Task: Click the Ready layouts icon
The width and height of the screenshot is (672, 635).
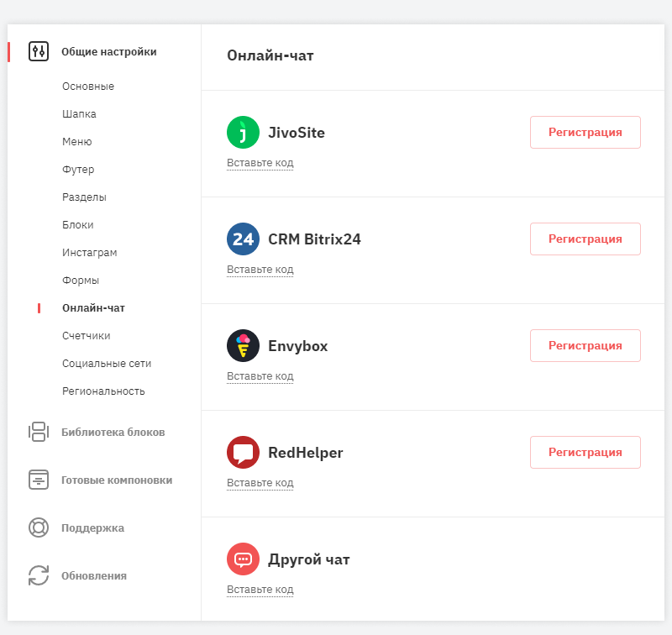Action: pyautogui.click(x=39, y=480)
